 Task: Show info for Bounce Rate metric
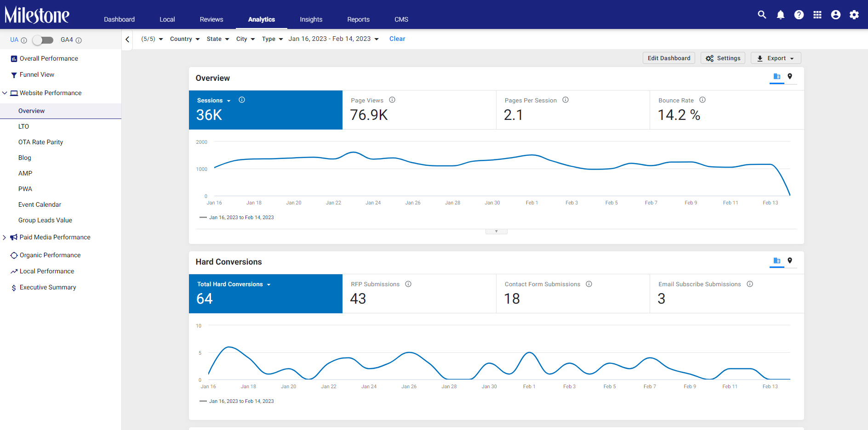(x=702, y=100)
